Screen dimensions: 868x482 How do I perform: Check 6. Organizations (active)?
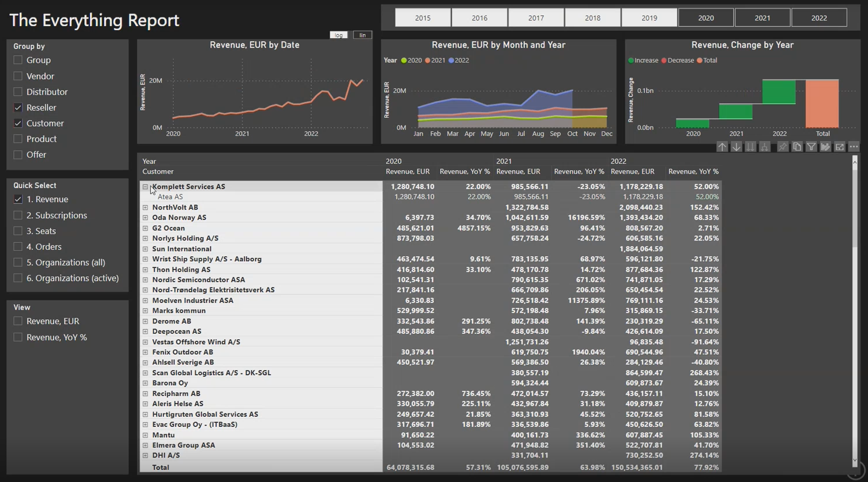(18, 278)
